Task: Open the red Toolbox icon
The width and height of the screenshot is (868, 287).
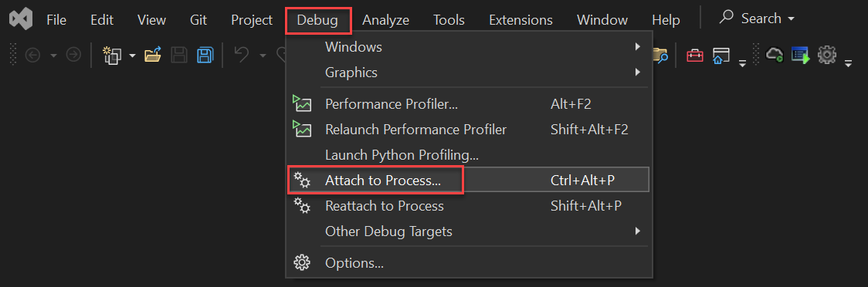Action: pyautogui.click(x=695, y=55)
